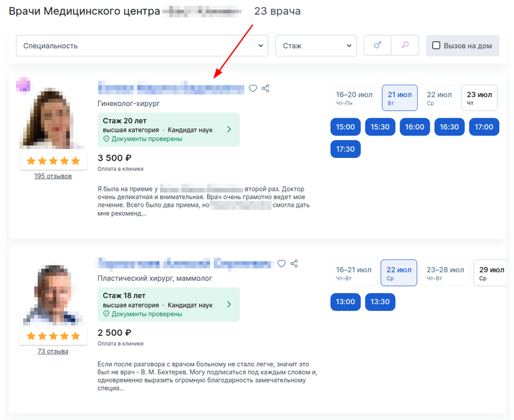514x420 pixels.
Task: Filter by female doctors icon
Action: (x=405, y=45)
